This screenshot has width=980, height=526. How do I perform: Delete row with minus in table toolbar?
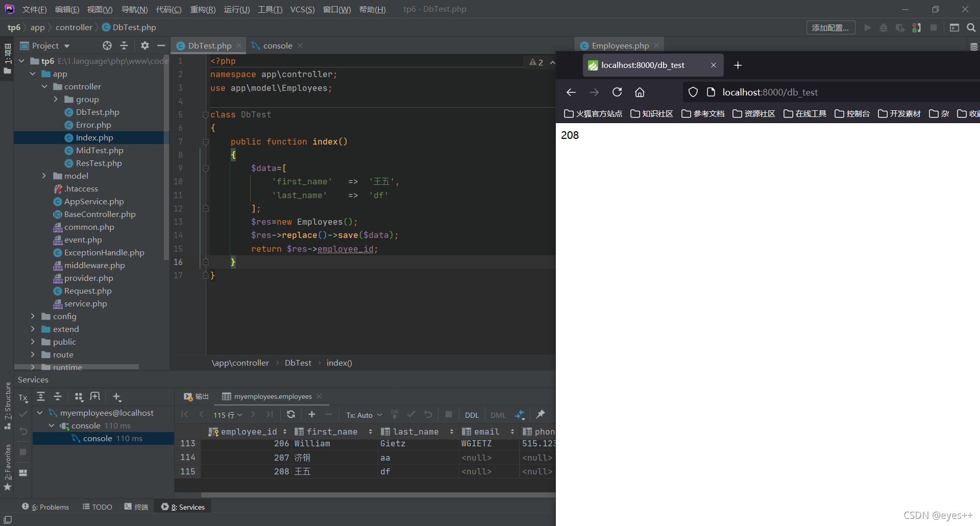pos(329,414)
